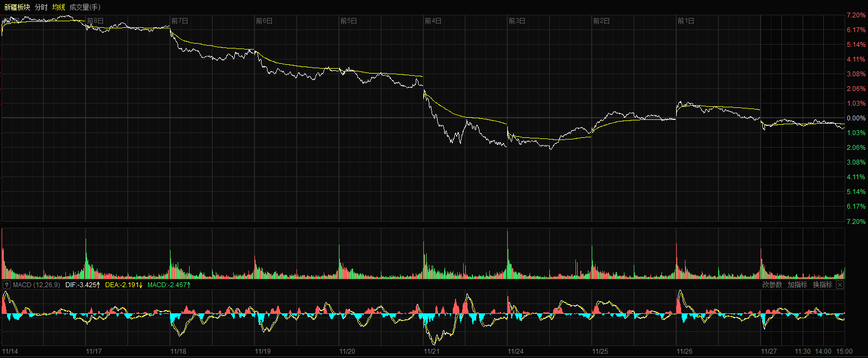Close the MACD indicator panel
The height and width of the screenshot is (358, 868).
coord(840,285)
